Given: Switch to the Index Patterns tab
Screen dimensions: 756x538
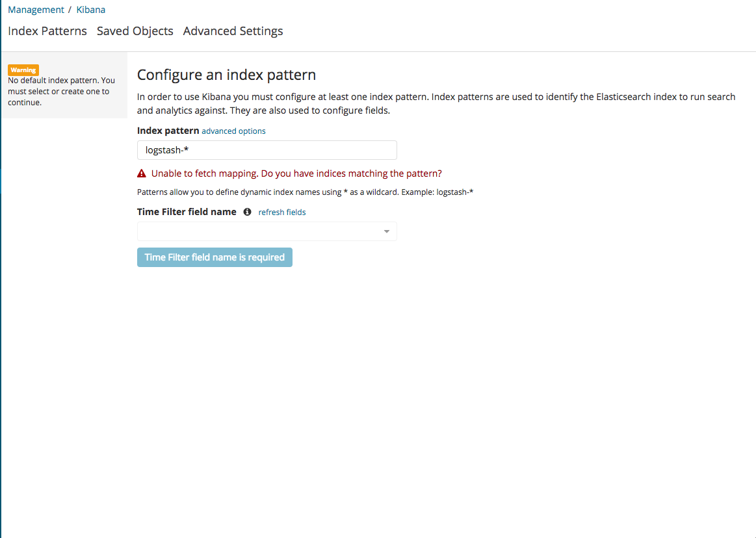Looking at the screenshot, I should 47,31.
